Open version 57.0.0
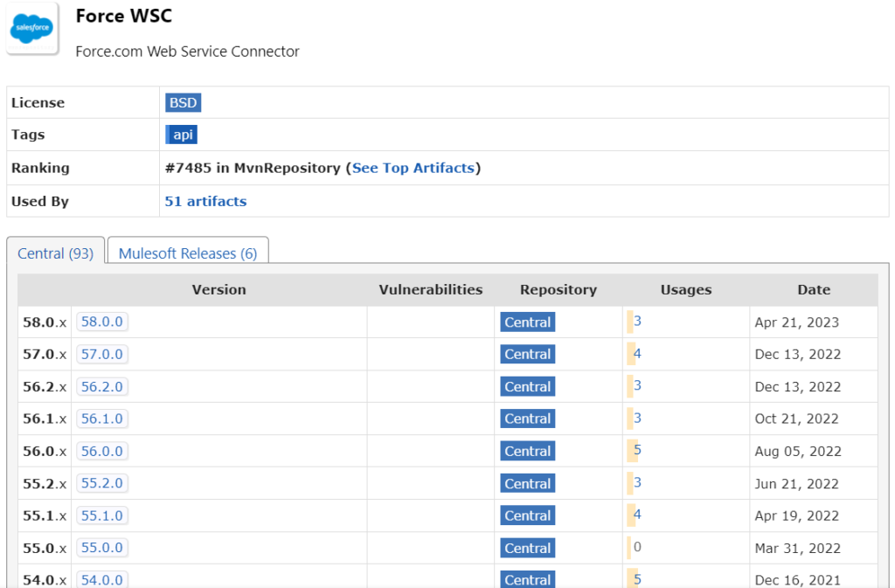Image resolution: width=895 pixels, height=588 pixels. 102,354
